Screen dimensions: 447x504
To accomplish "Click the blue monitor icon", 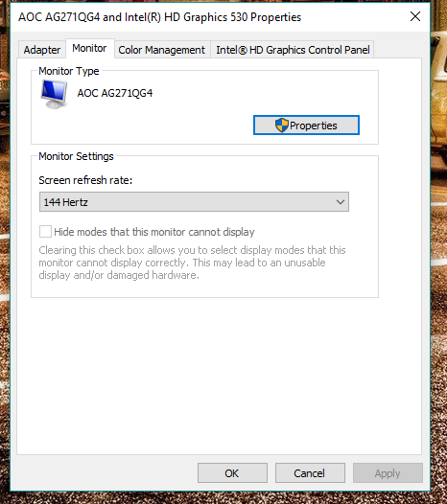I will pos(54,94).
